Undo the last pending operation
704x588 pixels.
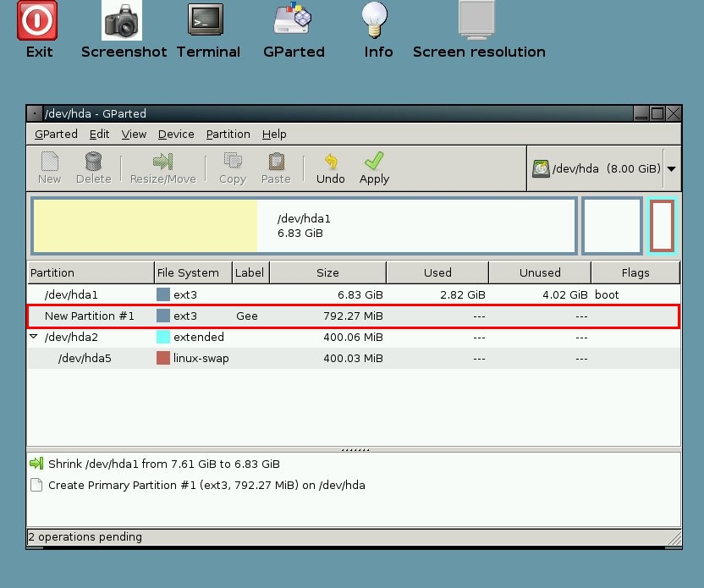click(x=331, y=168)
